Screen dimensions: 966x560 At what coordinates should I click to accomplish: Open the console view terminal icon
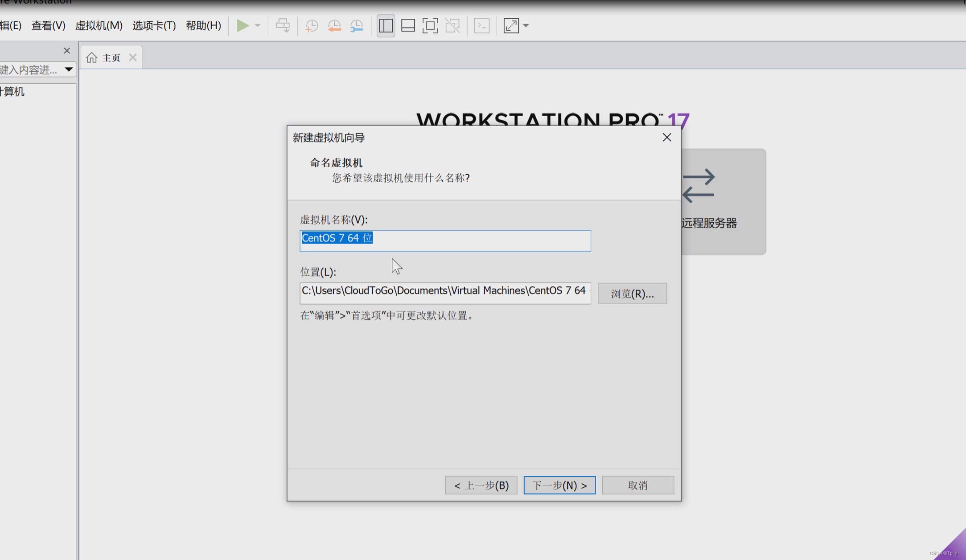[482, 25]
